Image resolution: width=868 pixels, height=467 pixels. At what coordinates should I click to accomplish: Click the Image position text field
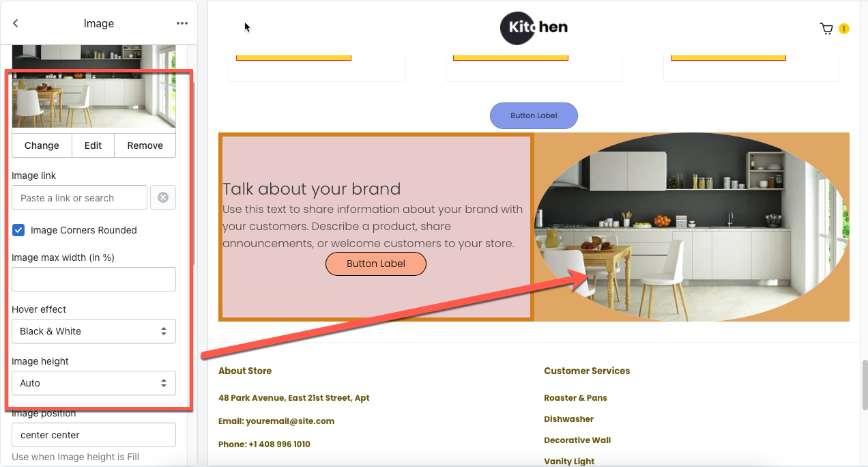(x=93, y=435)
